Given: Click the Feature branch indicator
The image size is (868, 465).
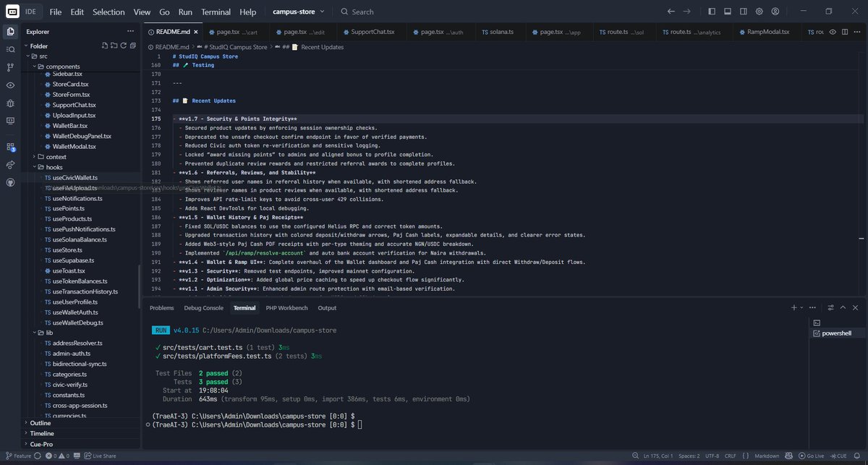Looking at the screenshot, I should pos(17,456).
